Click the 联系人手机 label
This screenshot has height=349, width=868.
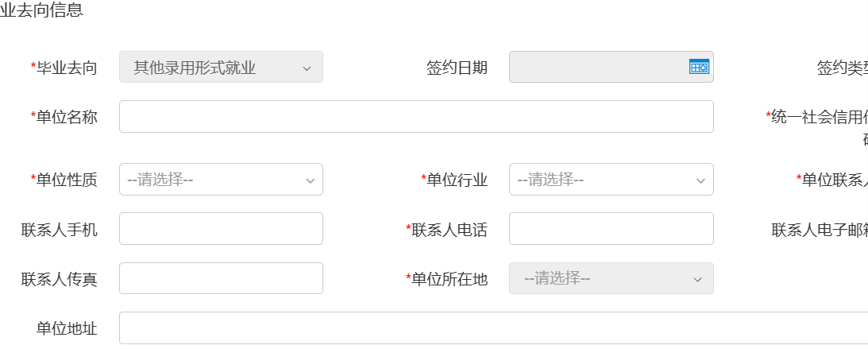[60, 231]
